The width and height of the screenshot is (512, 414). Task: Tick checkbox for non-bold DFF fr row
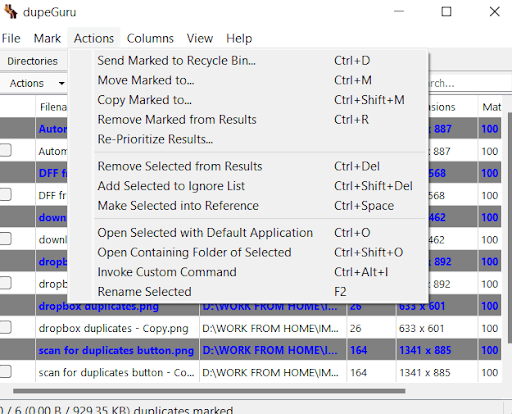coord(5,195)
